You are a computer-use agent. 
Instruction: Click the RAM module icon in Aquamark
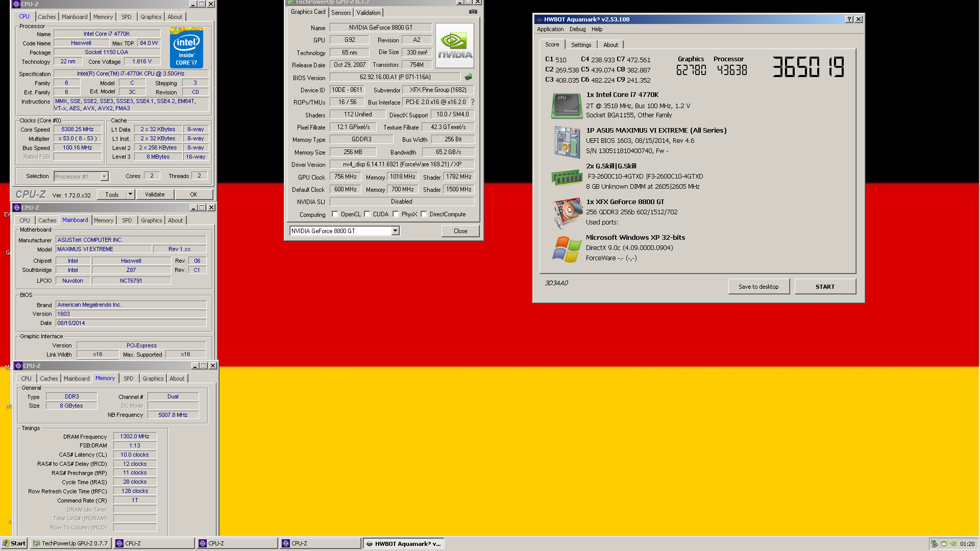[567, 178]
